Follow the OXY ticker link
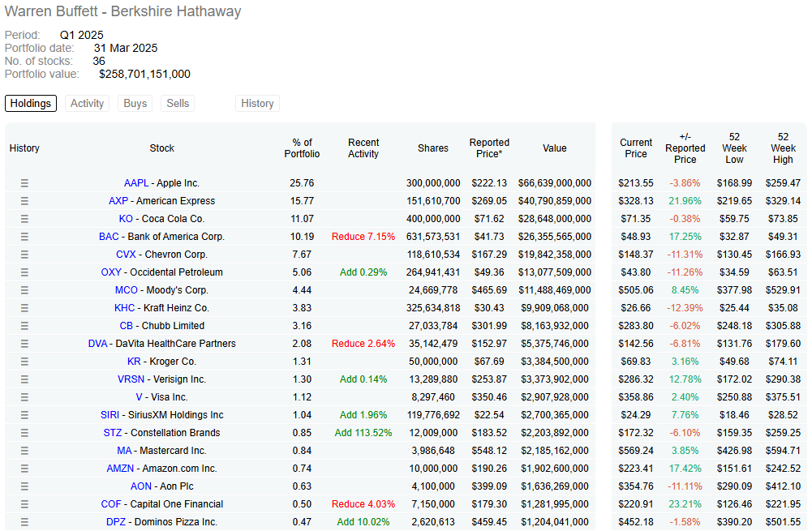The image size is (812, 531). tap(111, 272)
